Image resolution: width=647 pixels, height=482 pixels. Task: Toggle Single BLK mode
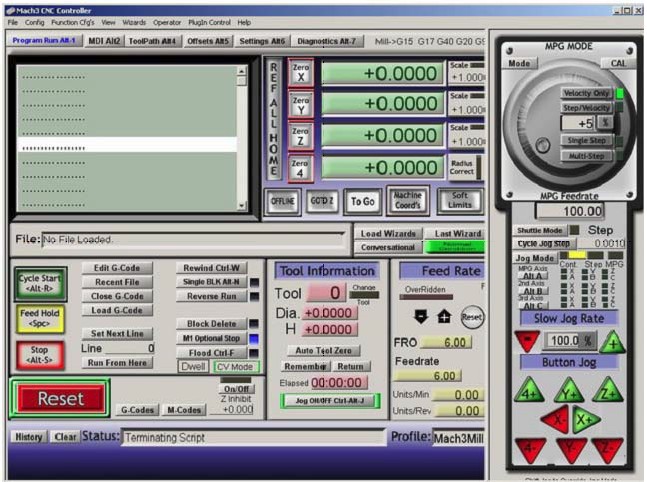click(211, 282)
